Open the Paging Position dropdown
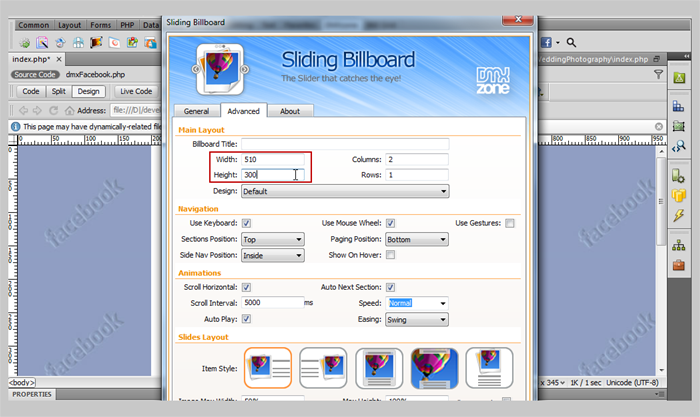This screenshot has width=700, height=417. (x=417, y=239)
